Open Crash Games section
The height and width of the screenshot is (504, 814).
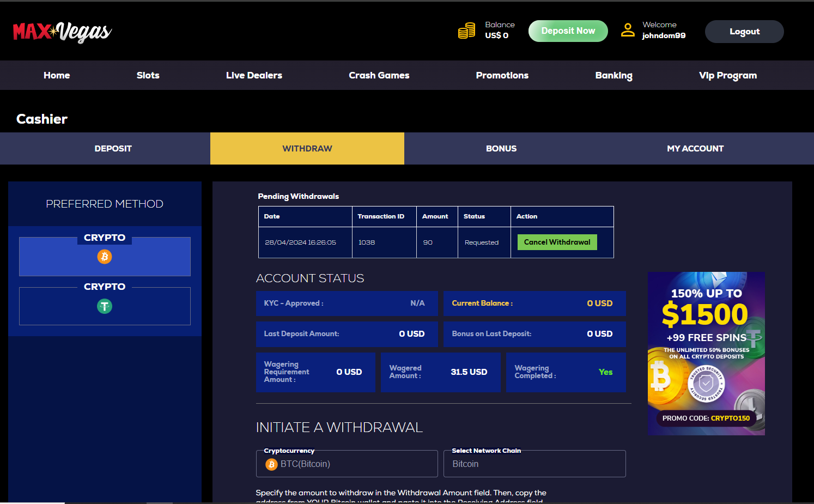pyautogui.click(x=379, y=75)
